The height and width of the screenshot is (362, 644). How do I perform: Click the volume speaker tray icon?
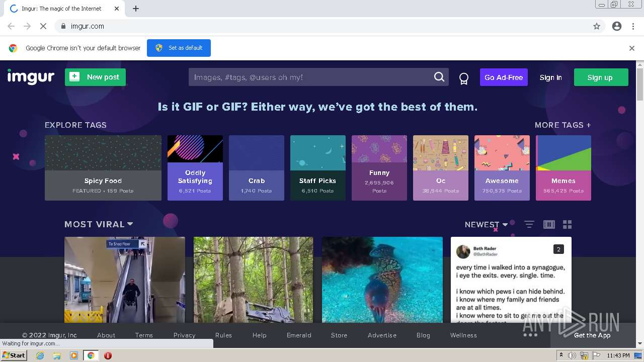572,355
